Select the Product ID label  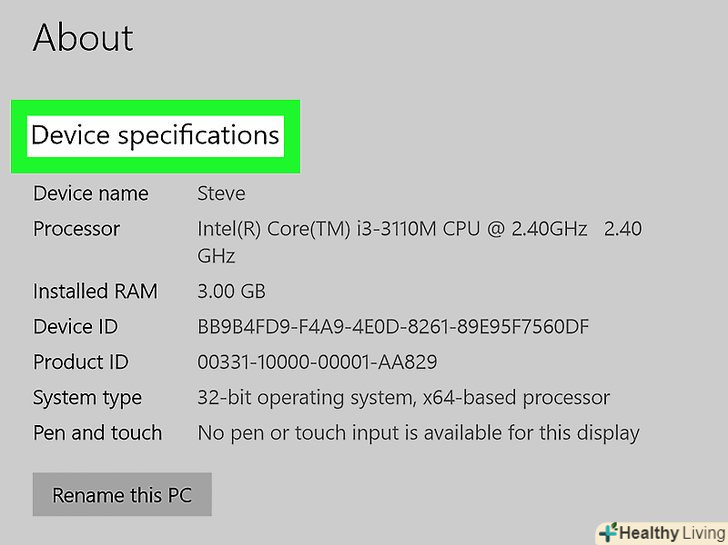click(x=80, y=362)
